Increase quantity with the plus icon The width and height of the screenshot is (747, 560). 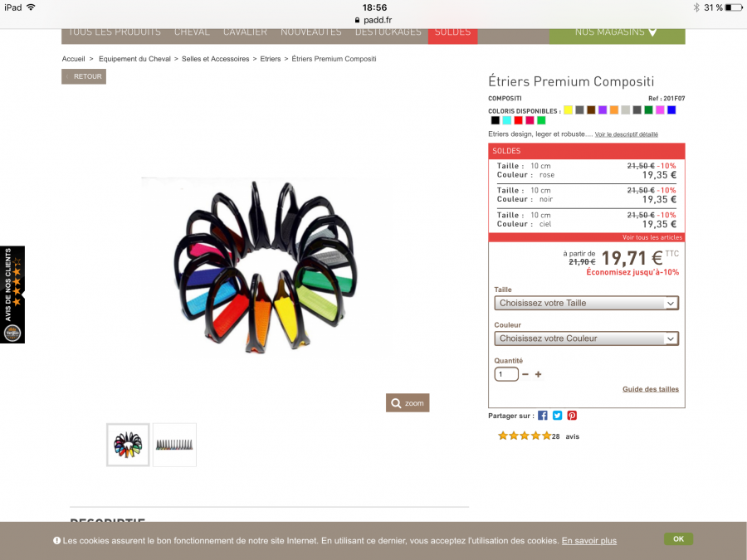pos(539,374)
